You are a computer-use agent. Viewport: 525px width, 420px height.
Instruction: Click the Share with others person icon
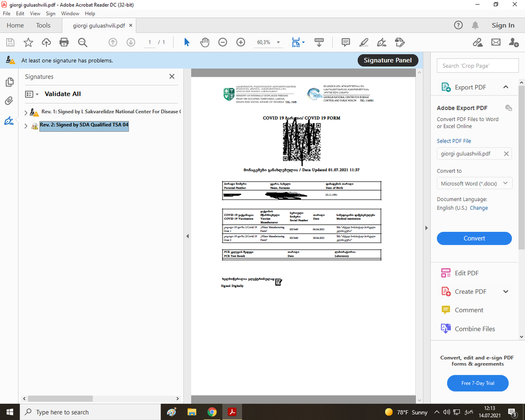click(x=514, y=42)
